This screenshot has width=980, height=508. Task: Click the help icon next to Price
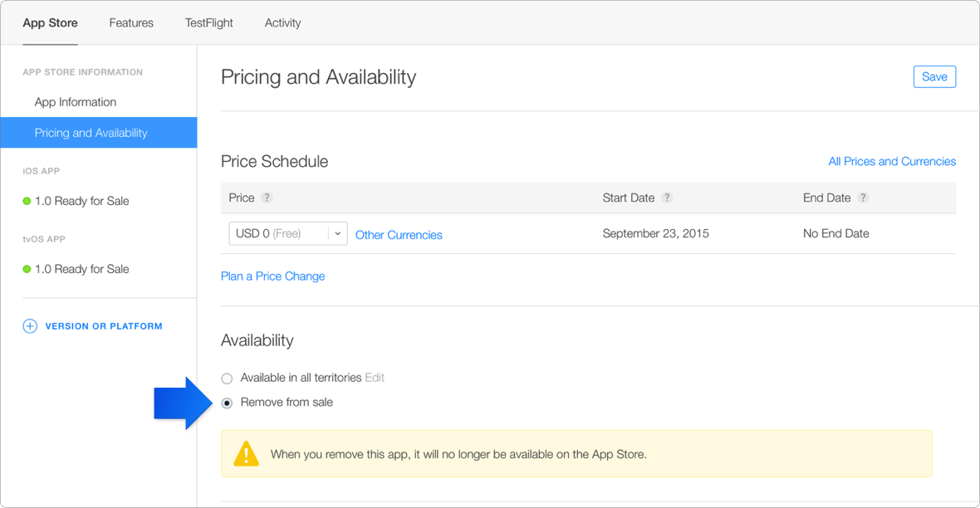pyautogui.click(x=267, y=198)
